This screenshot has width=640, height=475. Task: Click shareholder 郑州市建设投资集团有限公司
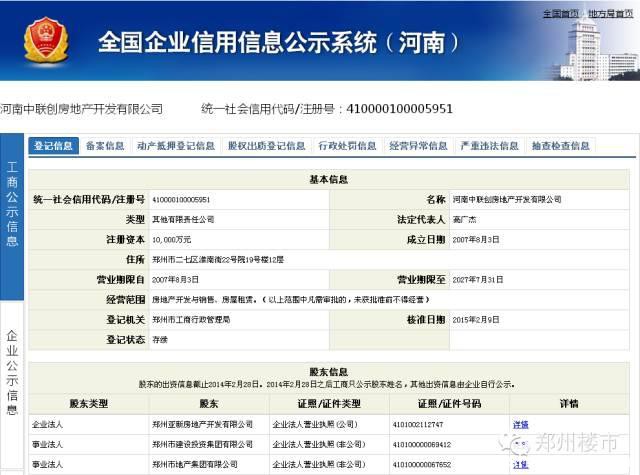[202, 444]
